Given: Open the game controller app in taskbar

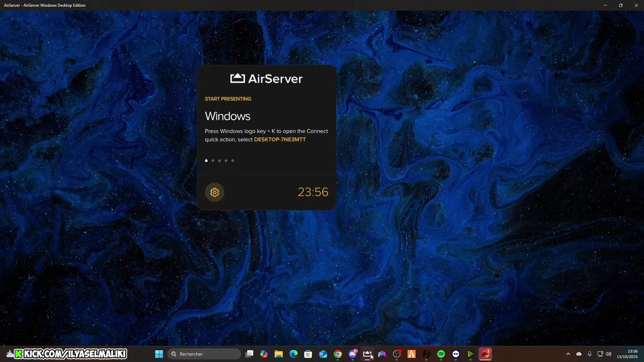Looking at the screenshot, I should pyautogui.click(x=382, y=354).
